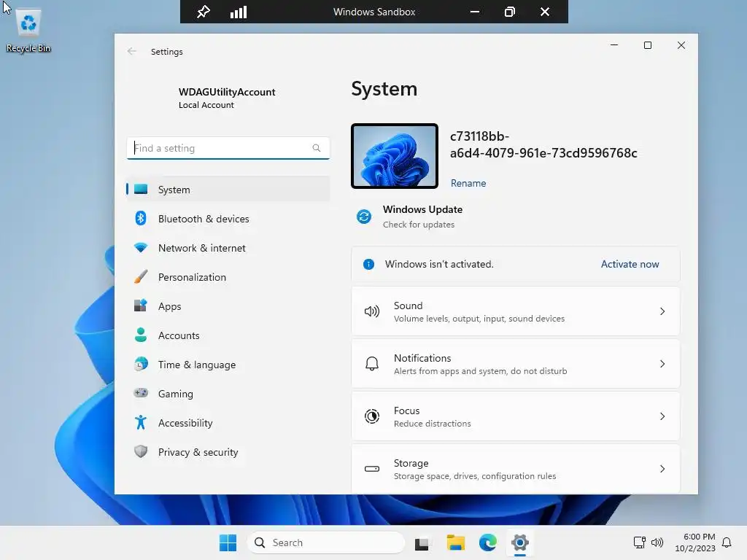Open the Accessibility figure icon
This screenshot has height=560, width=747.
click(x=141, y=422)
